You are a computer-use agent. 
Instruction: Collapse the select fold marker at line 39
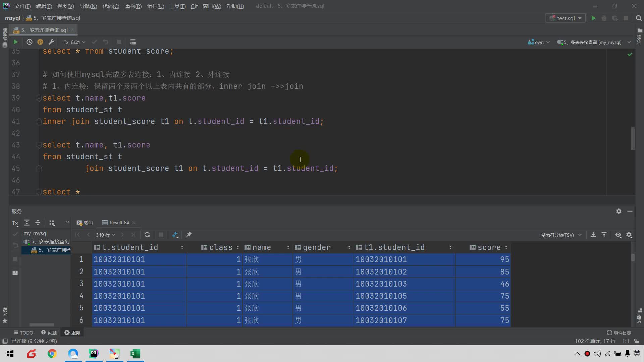click(x=39, y=98)
